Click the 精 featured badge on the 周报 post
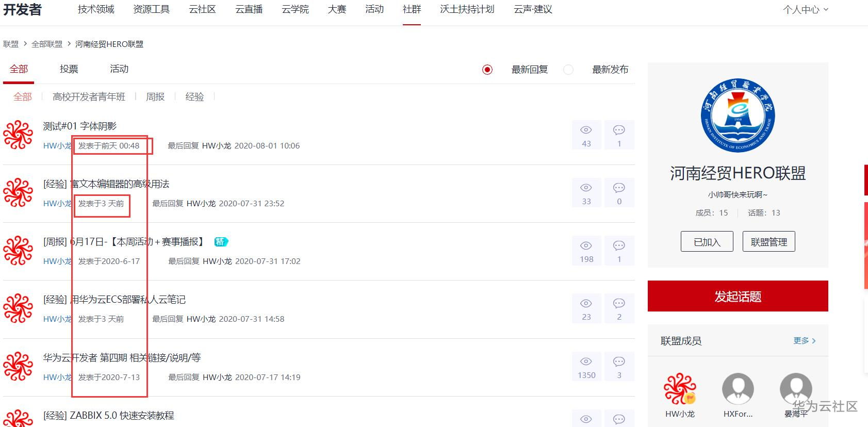The width and height of the screenshot is (868, 427). tap(221, 241)
